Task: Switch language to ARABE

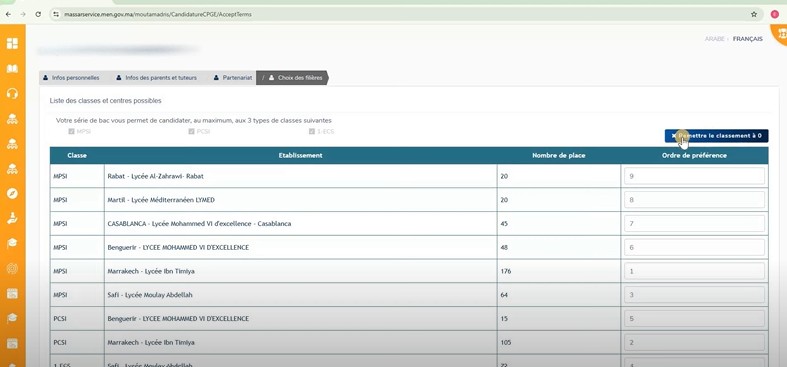Action: point(714,39)
